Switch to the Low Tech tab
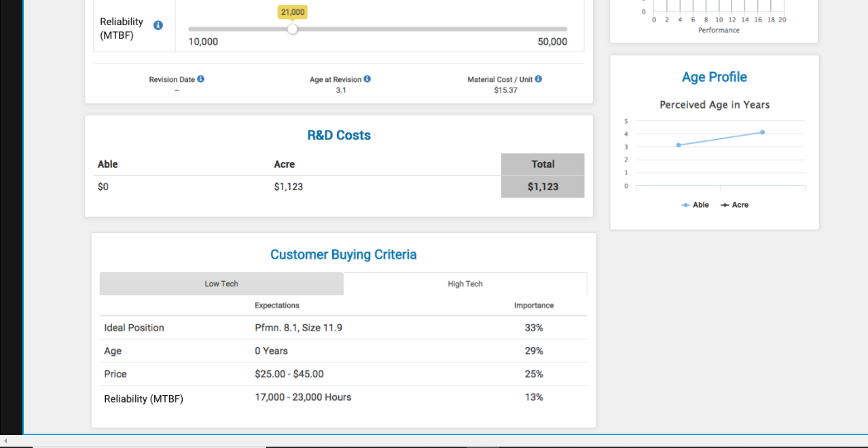The width and height of the screenshot is (868, 448). 221,284
